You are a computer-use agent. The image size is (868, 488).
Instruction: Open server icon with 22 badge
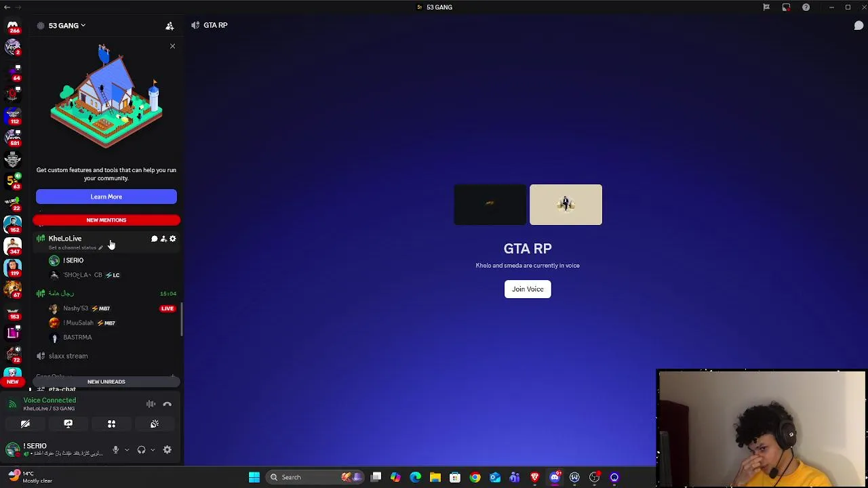click(12, 202)
